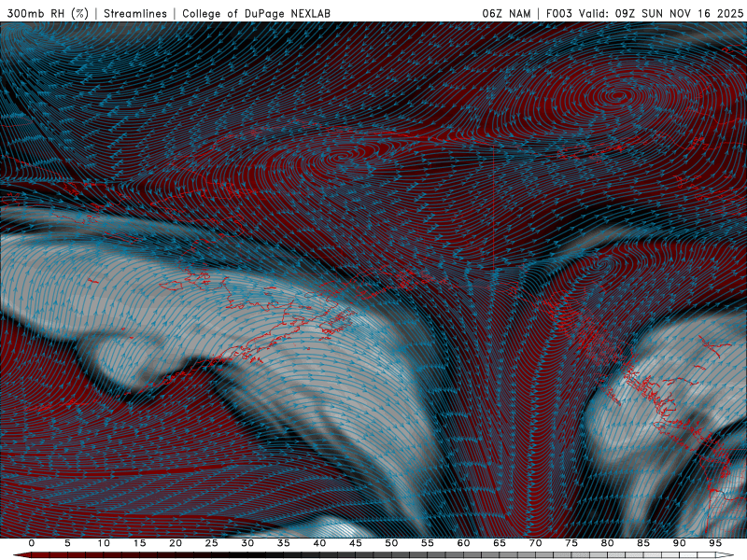Click the streamline vortex center in the upper-right
The image size is (747, 560).
coord(618,96)
